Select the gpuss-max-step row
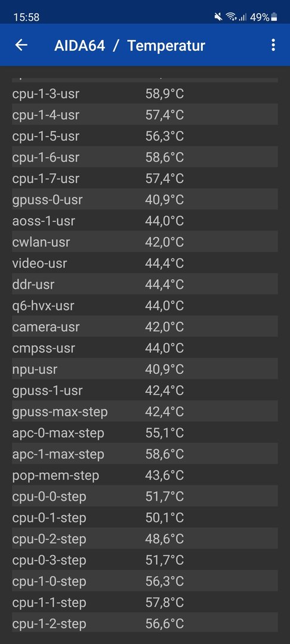The image size is (290, 644). pos(144,412)
